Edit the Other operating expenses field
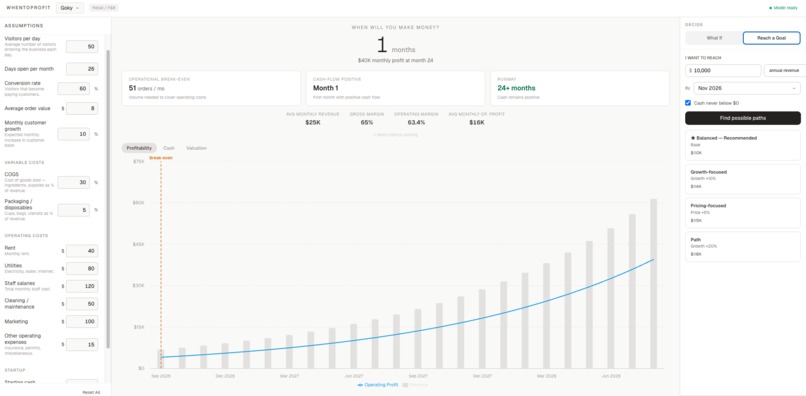Image resolution: width=806 pixels, height=396 pixels. (82, 345)
